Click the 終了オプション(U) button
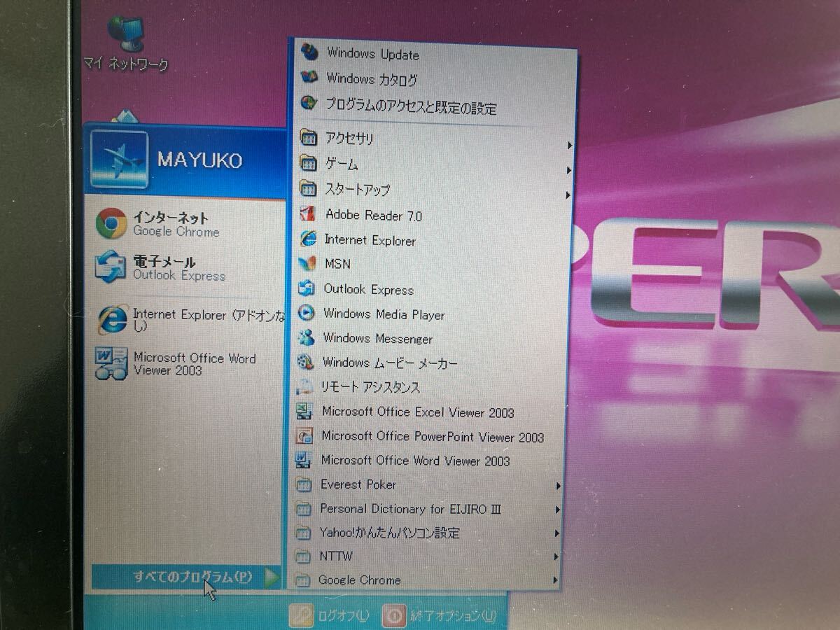This screenshot has height=630, width=840. point(439,615)
